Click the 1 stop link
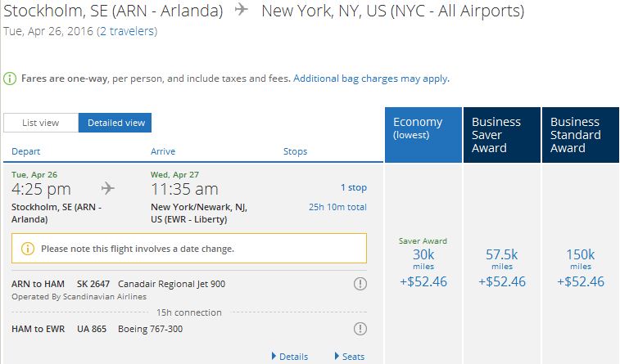The height and width of the screenshot is (364, 620). 353,187
